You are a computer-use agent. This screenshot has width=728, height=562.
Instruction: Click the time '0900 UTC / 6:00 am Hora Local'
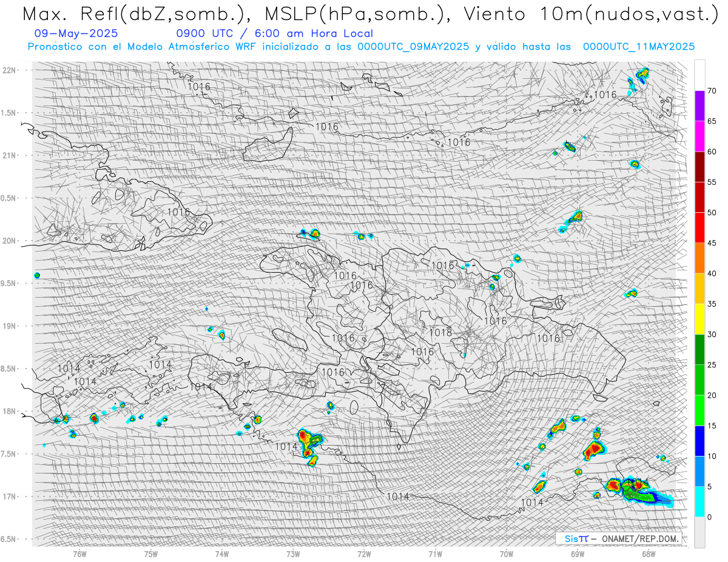point(275,33)
